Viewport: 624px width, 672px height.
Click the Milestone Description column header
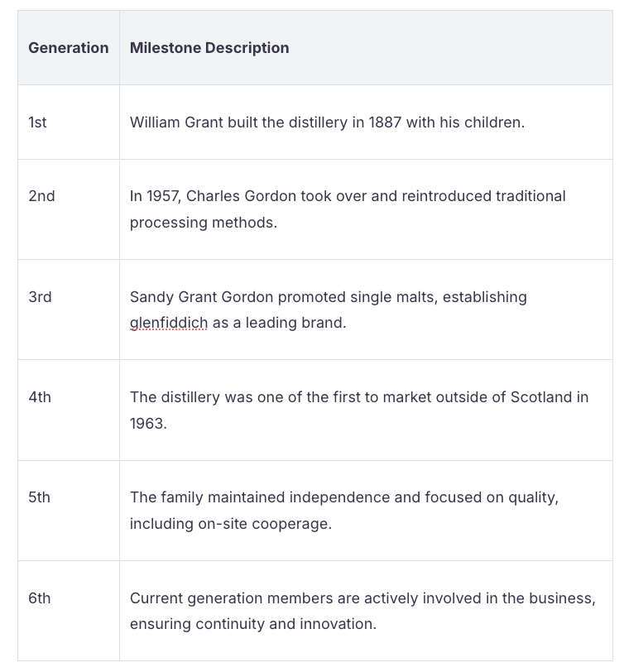click(209, 48)
